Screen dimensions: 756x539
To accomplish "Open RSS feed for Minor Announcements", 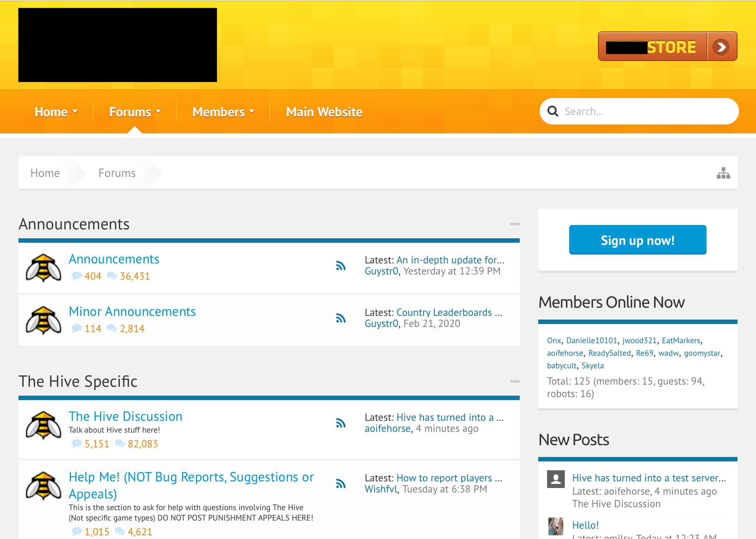I will 341,318.
